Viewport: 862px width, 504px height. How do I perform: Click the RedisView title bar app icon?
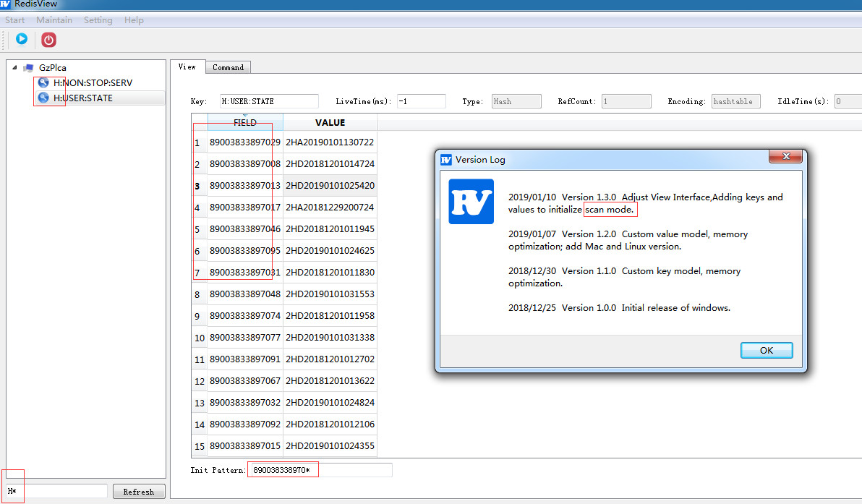pyautogui.click(x=5, y=4)
